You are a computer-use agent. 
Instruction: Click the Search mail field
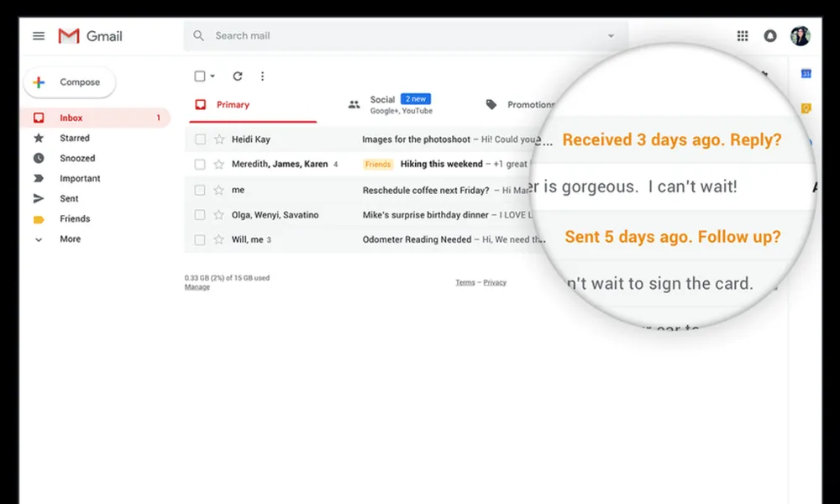(x=406, y=36)
